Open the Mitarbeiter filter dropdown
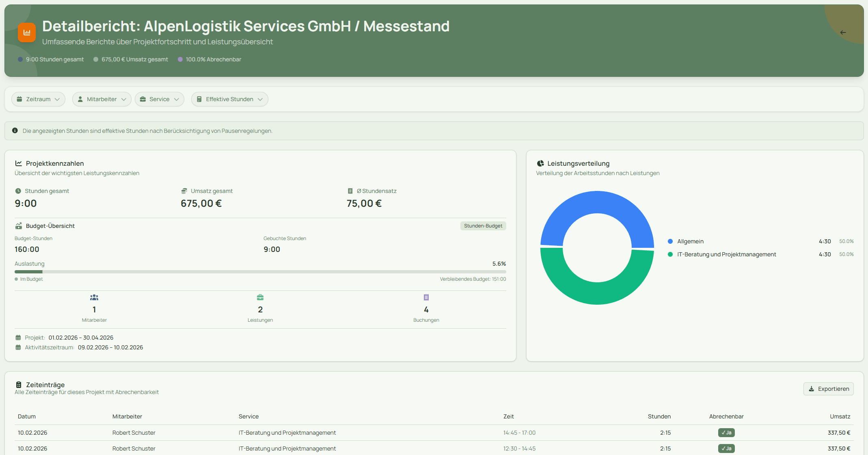The image size is (868, 455). click(x=102, y=99)
